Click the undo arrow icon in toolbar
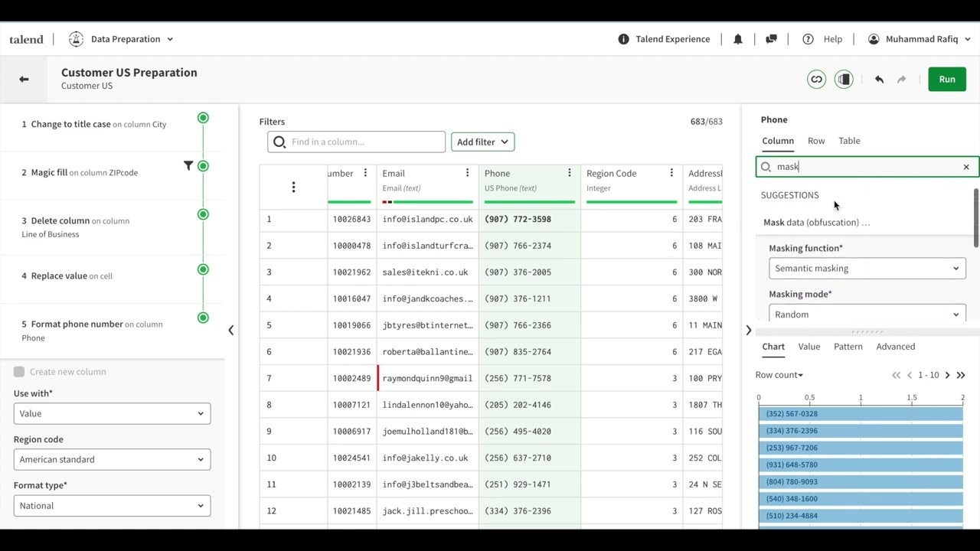This screenshot has width=980, height=551. click(879, 79)
